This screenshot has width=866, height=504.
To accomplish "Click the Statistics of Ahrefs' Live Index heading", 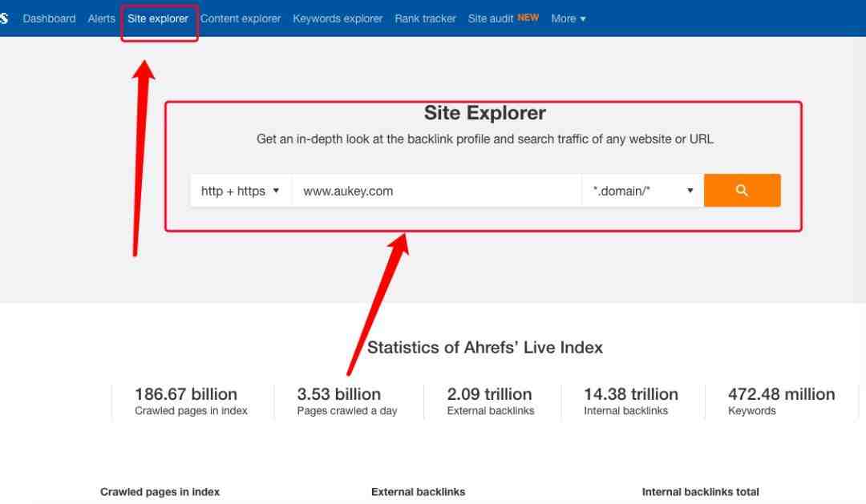I will (x=485, y=347).
